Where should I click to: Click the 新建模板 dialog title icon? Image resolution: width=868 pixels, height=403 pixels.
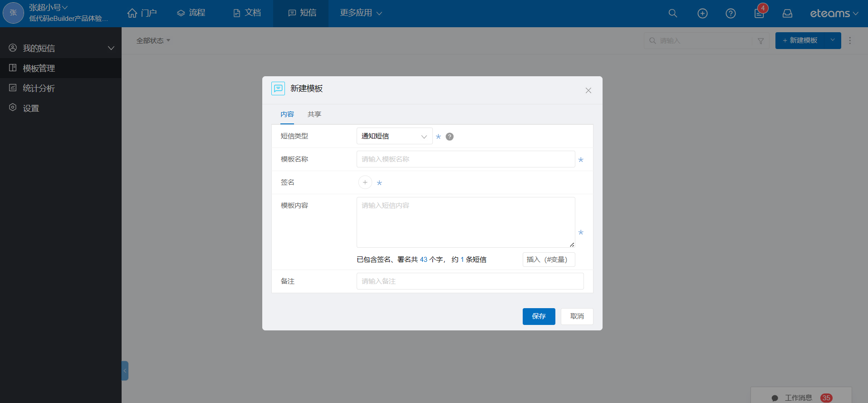tap(278, 88)
